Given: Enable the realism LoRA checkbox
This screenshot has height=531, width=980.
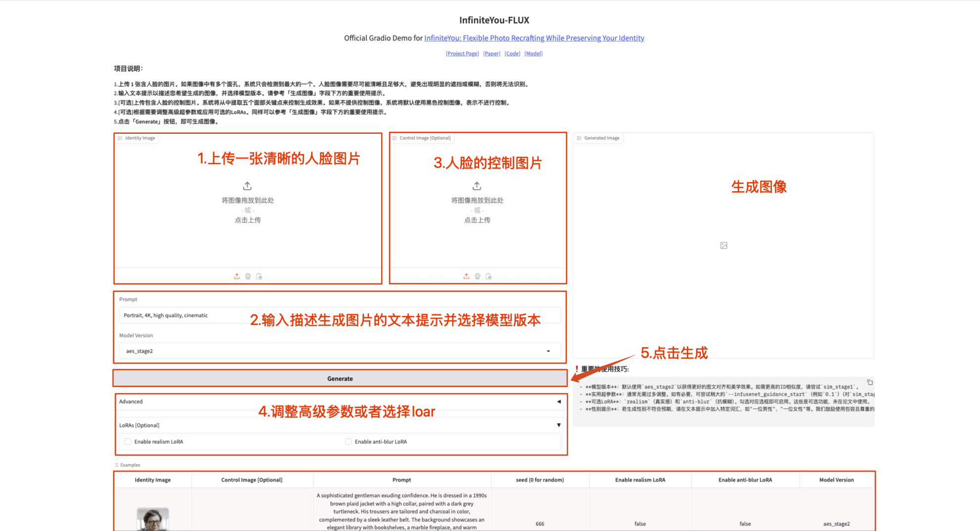Looking at the screenshot, I should pos(128,441).
